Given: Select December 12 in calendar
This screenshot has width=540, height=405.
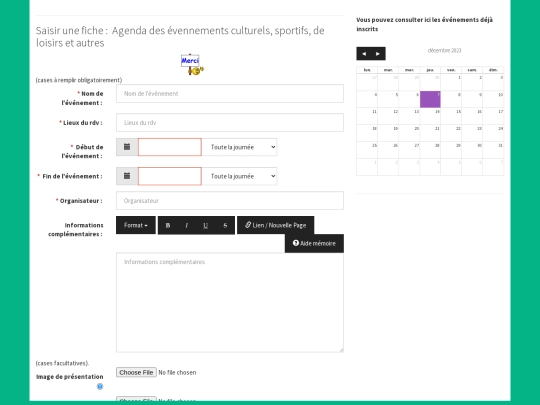Looking at the screenshot, I should (388, 116).
